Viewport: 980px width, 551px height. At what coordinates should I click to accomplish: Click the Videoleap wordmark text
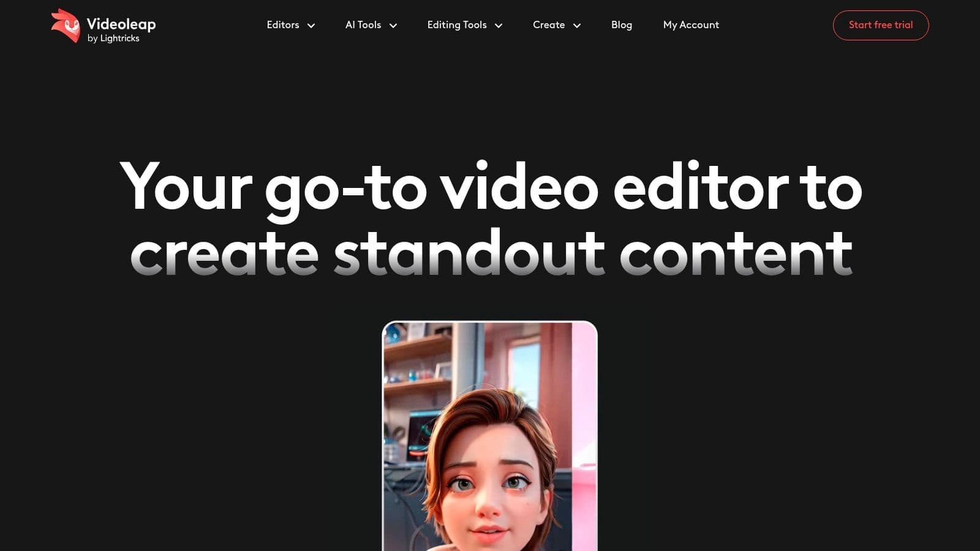pos(121,24)
